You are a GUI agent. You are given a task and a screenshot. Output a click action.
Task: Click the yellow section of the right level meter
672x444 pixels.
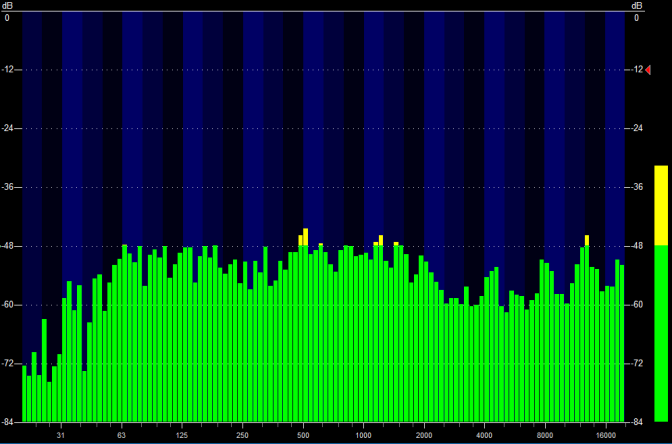(x=661, y=205)
